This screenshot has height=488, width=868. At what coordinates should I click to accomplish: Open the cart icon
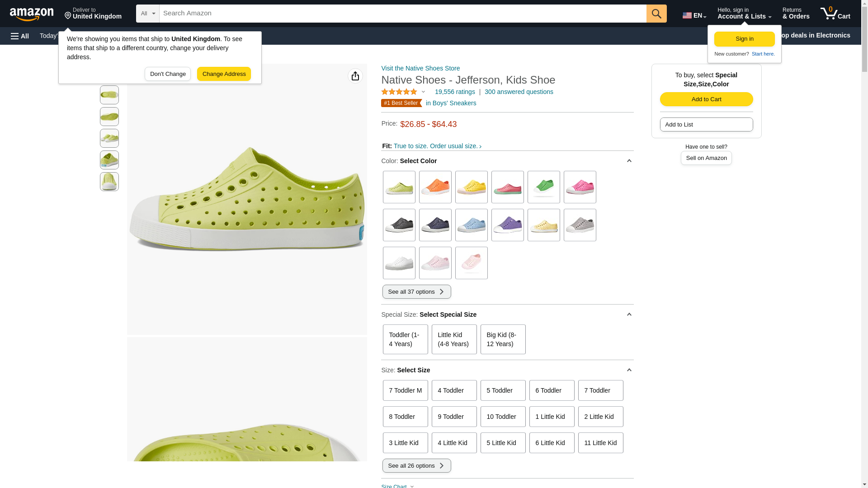tap(835, 14)
